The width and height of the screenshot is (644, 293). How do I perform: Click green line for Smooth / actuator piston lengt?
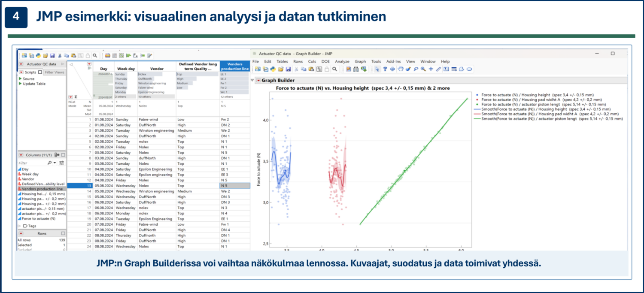(x=478, y=119)
